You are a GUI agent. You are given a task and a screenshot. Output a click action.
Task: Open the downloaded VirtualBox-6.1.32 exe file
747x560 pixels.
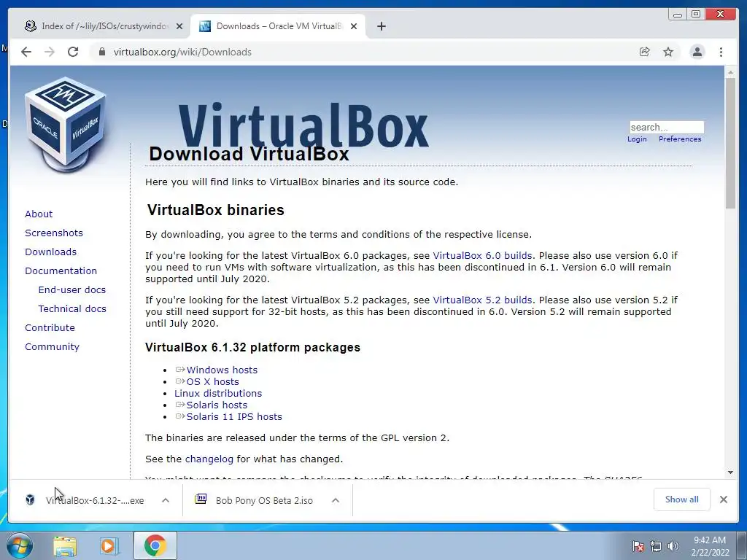point(94,500)
